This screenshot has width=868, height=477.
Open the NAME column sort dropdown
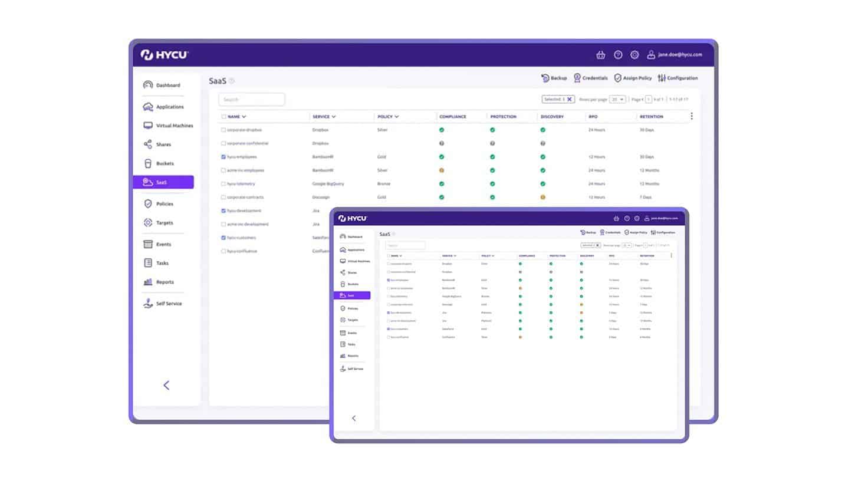coord(239,116)
